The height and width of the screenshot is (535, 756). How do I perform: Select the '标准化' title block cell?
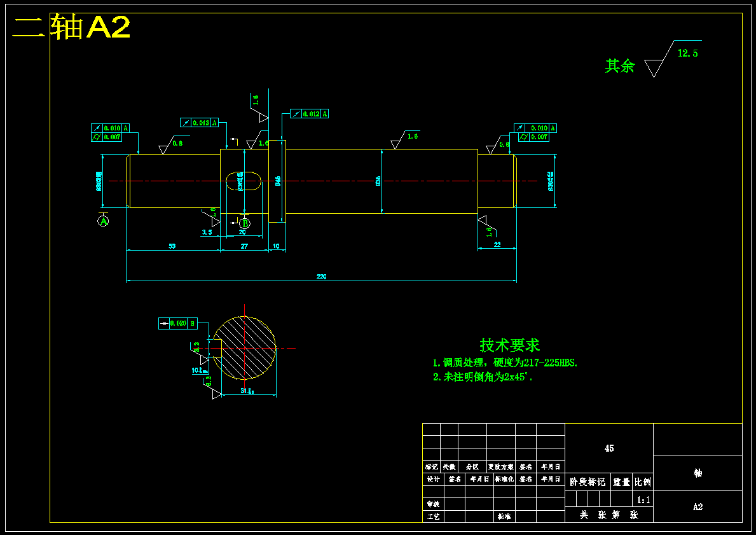(504, 479)
